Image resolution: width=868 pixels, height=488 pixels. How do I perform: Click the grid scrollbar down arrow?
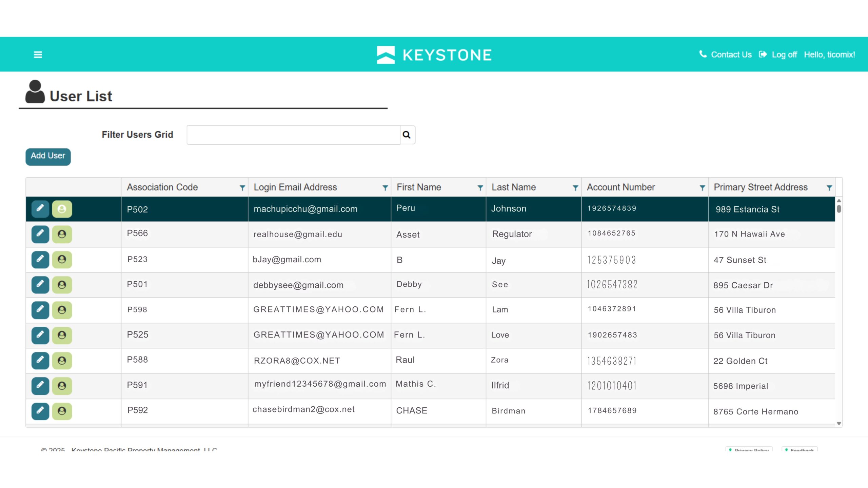coord(839,424)
